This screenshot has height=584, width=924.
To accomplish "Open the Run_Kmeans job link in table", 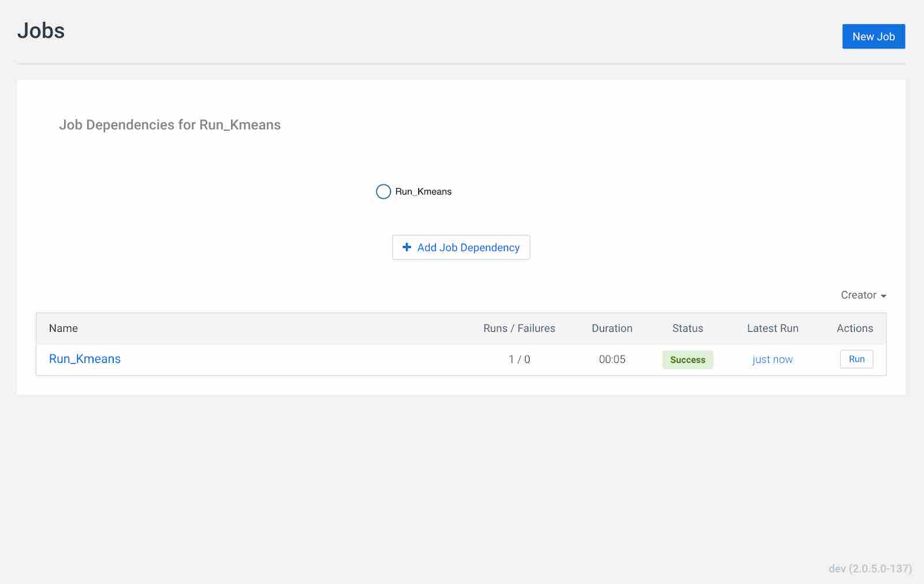I will coord(85,359).
